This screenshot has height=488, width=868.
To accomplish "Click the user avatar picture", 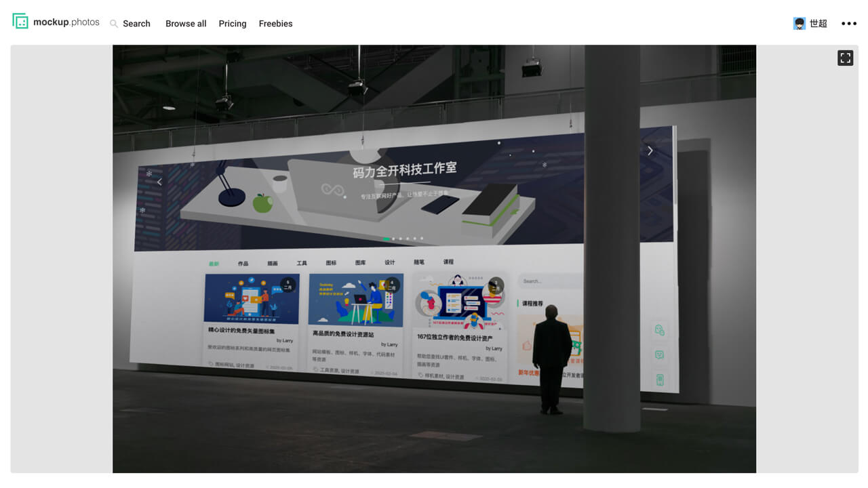I will 800,24.
